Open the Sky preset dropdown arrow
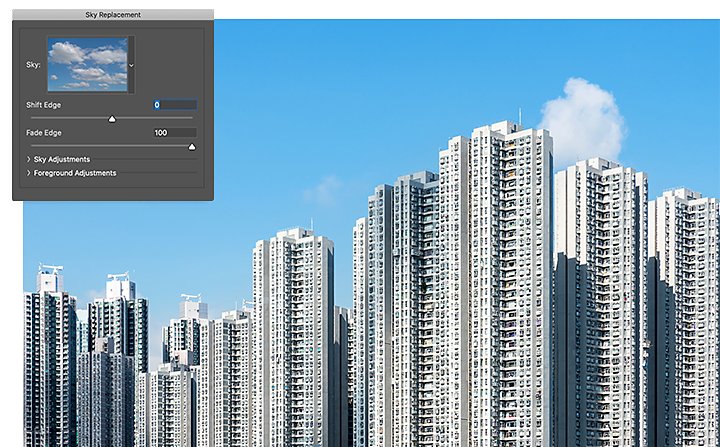The image size is (720, 447). 131,65
